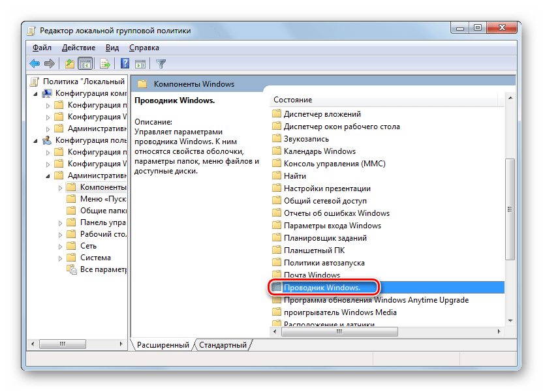Click the right pane vertical scrollbar
This screenshot has width=543, height=392.
click(x=510, y=209)
